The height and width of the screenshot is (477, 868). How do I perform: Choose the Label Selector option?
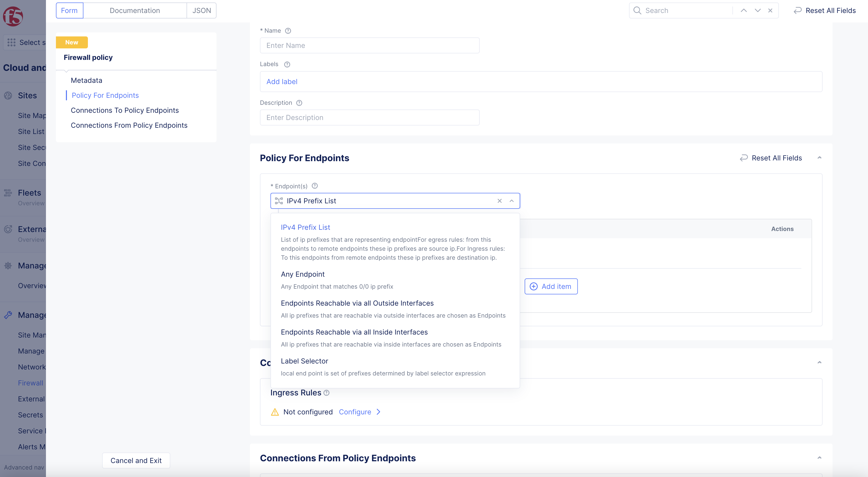(x=304, y=361)
